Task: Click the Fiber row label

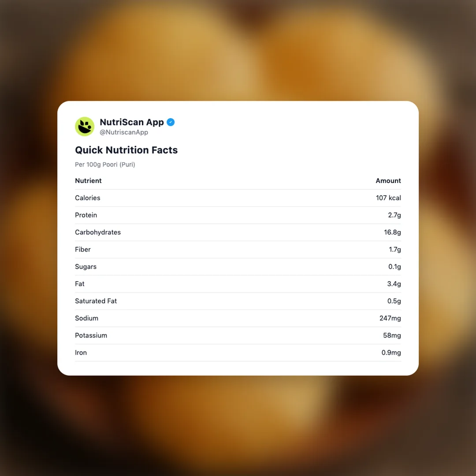Action: tap(83, 249)
